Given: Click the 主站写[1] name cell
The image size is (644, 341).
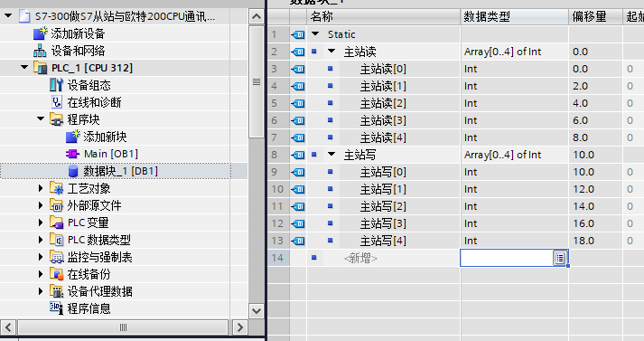Looking at the screenshot, I should [383, 189].
